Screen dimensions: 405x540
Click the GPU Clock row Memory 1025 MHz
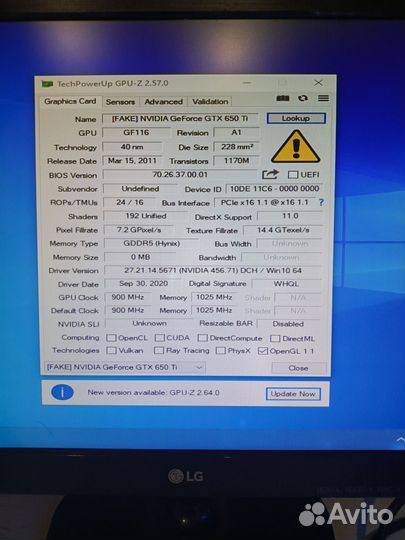pos(214,297)
